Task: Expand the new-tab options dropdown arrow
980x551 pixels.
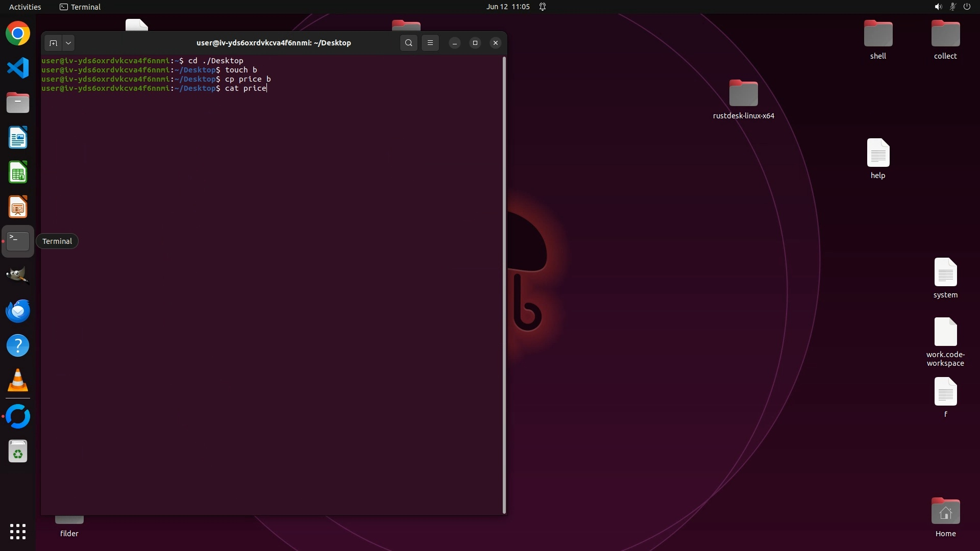Action: 68,43
